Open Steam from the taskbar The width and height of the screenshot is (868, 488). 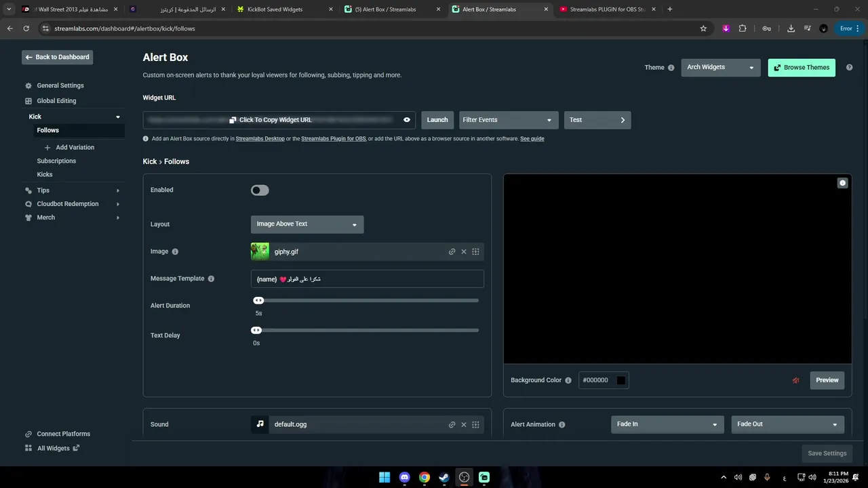tap(443, 477)
